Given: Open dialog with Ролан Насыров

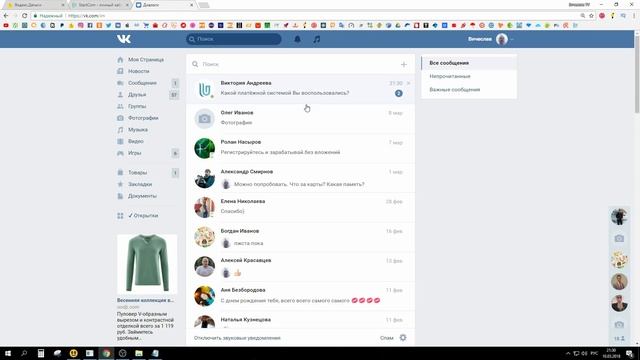Looking at the screenshot, I should [300, 148].
